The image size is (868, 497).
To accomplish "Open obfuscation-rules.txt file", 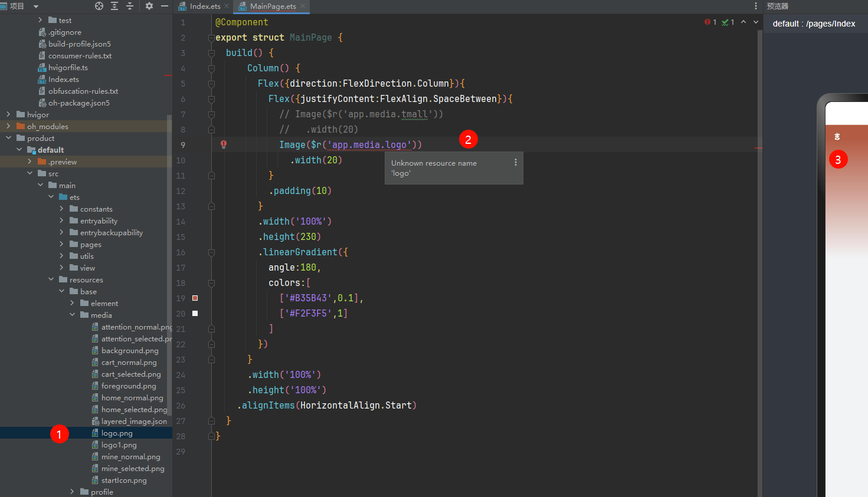I will pyautogui.click(x=83, y=91).
